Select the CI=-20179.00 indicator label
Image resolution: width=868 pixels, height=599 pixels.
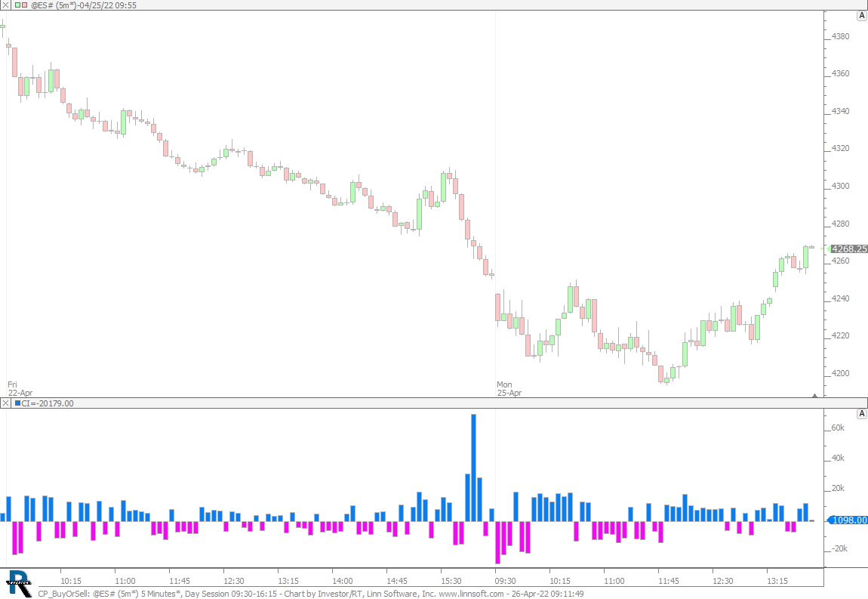pyautogui.click(x=48, y=403)
